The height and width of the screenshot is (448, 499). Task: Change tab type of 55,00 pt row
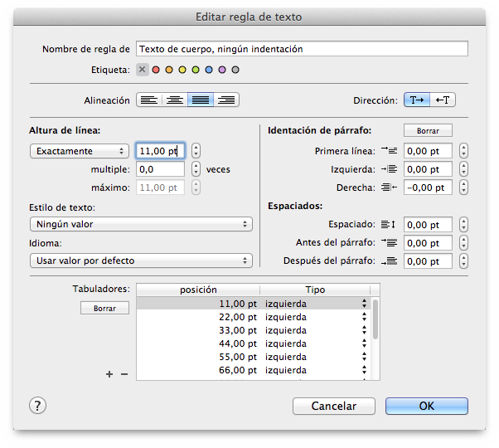(x=364, y=357)
